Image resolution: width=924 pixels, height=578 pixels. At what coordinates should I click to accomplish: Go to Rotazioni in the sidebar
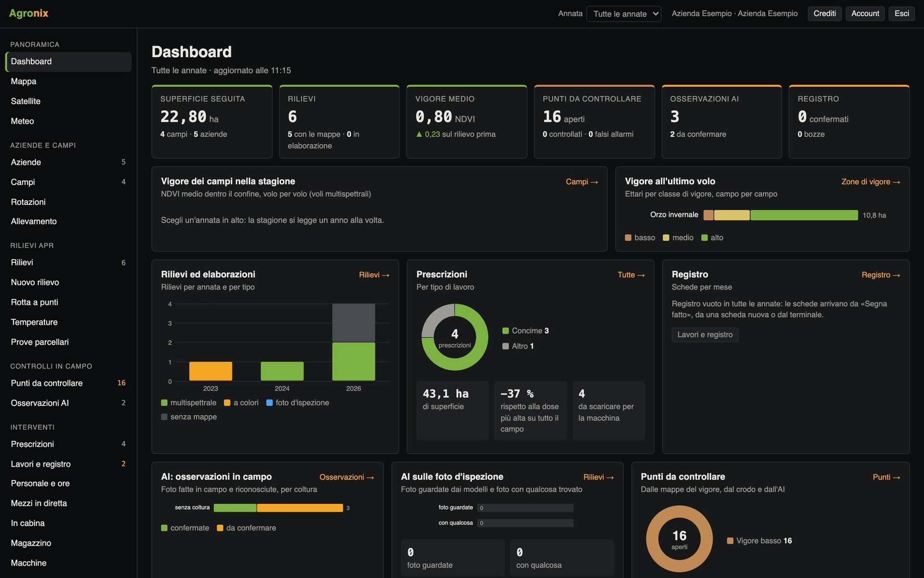click(68, 202)
